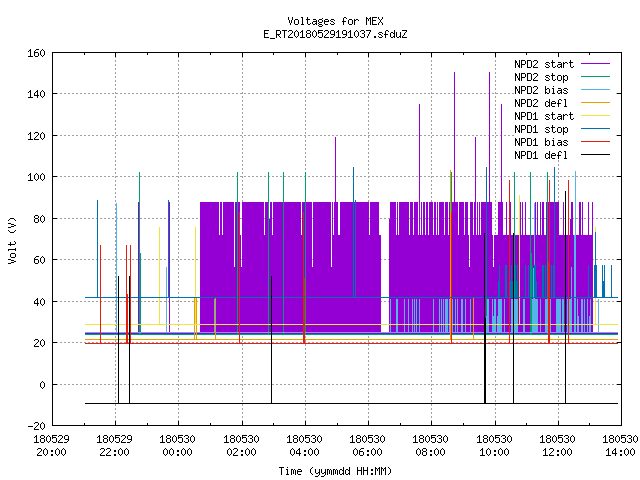Click the 'NPD2 defl' legend label
This screenshot has width=640, height=480.
pos(541,103)
